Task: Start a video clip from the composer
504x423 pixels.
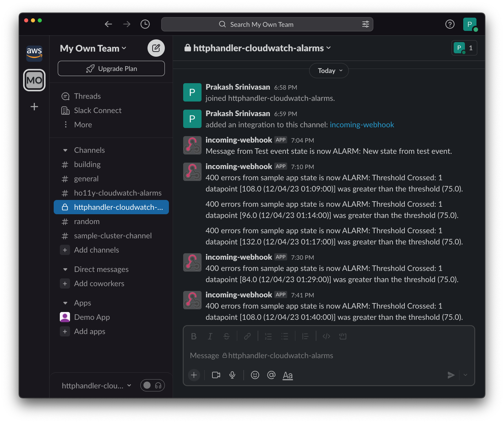Action: [x=216, y=375]
